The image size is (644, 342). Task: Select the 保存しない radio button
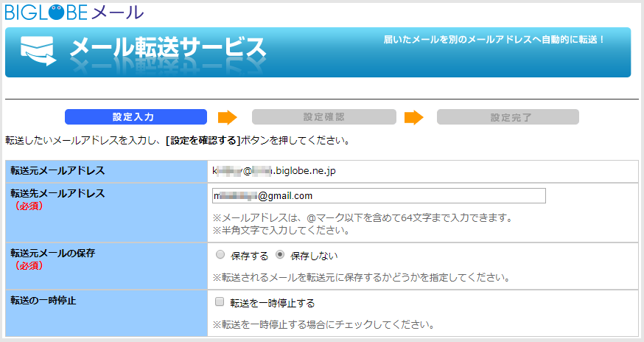click(x=280, y=255)
